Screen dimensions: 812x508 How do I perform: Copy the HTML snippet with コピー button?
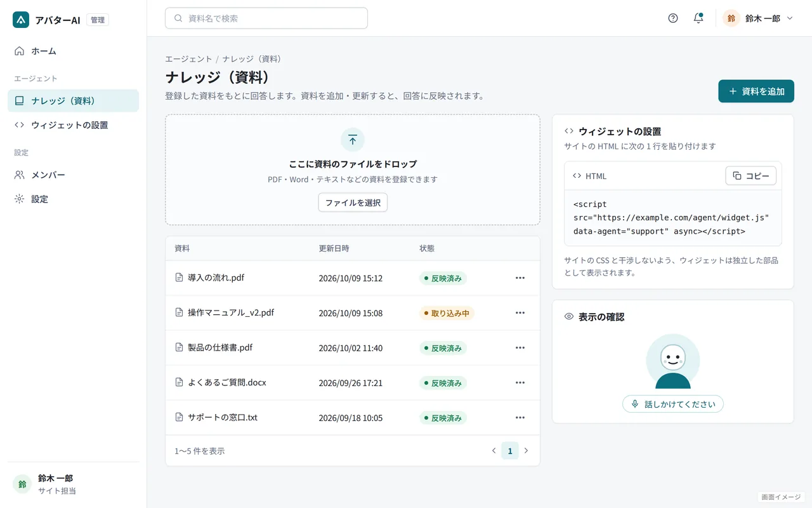click(750, 176)
